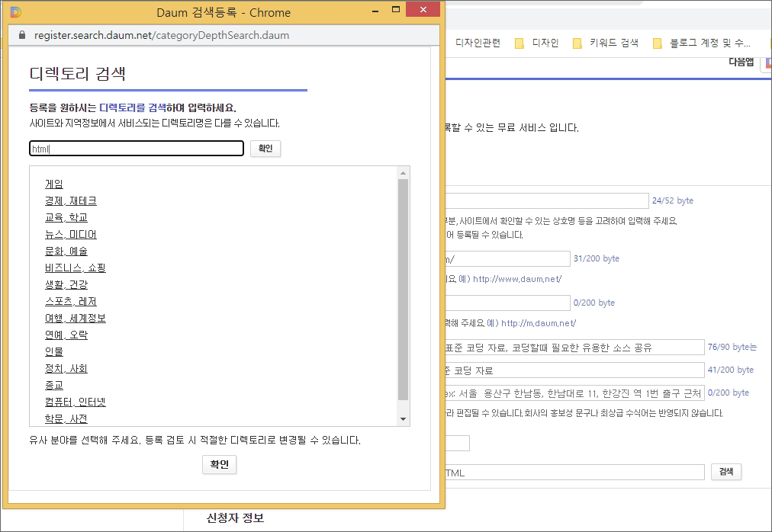Select the 교육, 학교 directory link
Viewport: 772px width, 532px height.
point(66,217)
